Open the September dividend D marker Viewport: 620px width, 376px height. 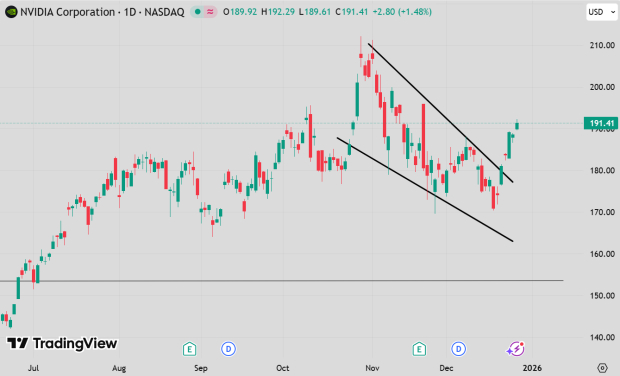click(x=228, y=349)
